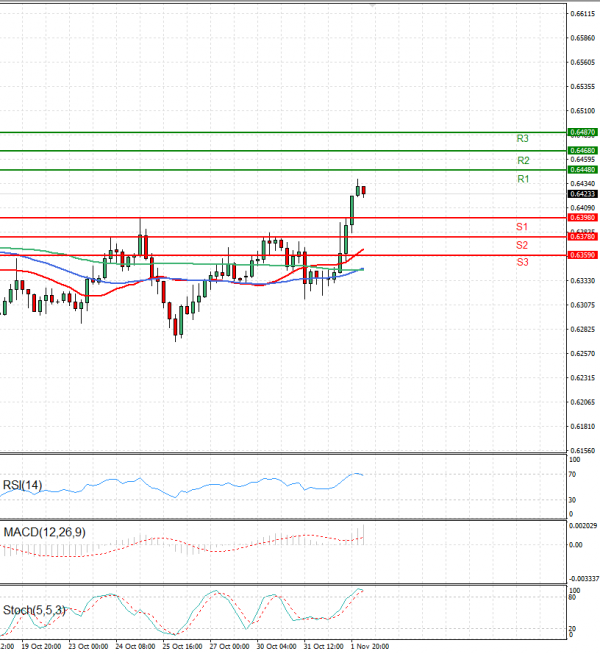The height and width of the screenshot is (654, 600).
Task: Click the MACD(12,26,9) indicator label
Action: (x=44, y=532)
